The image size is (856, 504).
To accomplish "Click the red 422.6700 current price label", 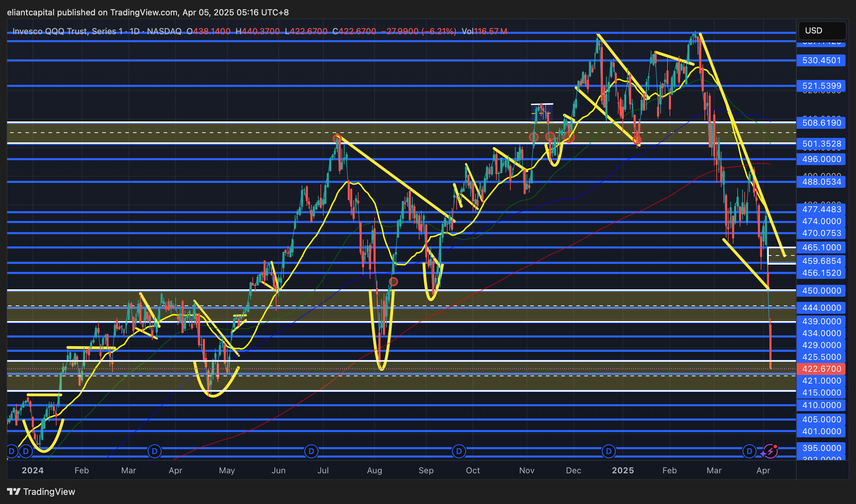I will pyautogui.click(x=821, y=369).
